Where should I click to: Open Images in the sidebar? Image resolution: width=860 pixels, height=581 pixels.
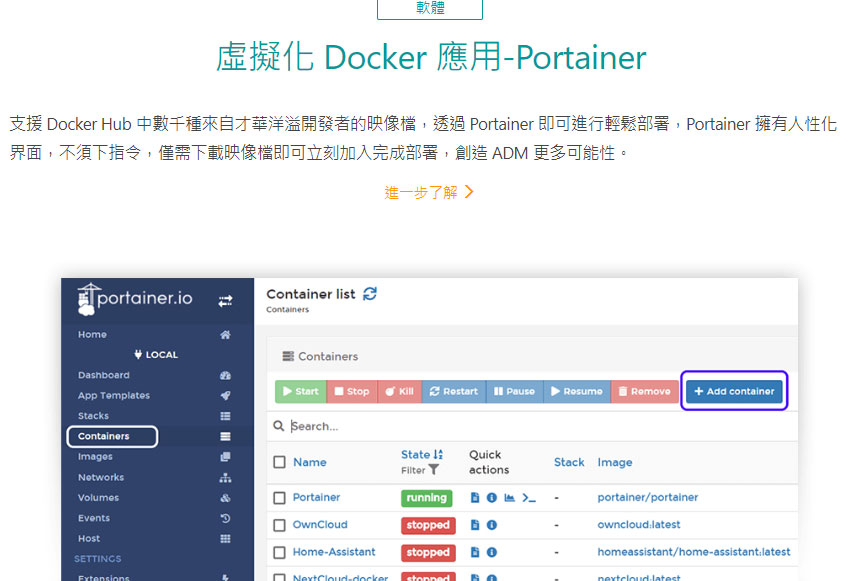pos(95,456)
